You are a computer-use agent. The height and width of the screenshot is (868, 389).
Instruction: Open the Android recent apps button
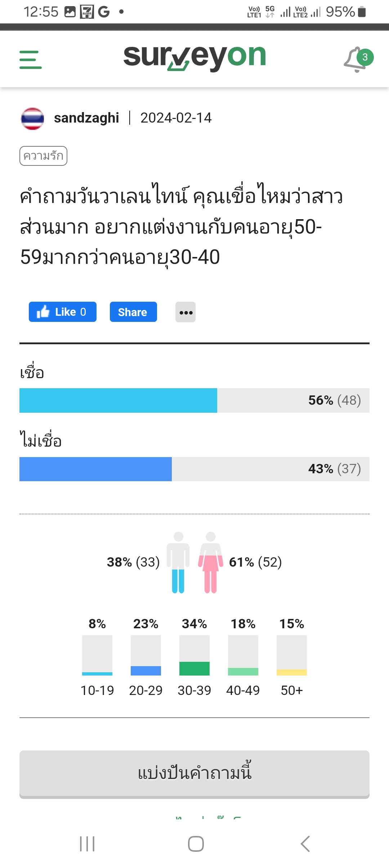87,844
